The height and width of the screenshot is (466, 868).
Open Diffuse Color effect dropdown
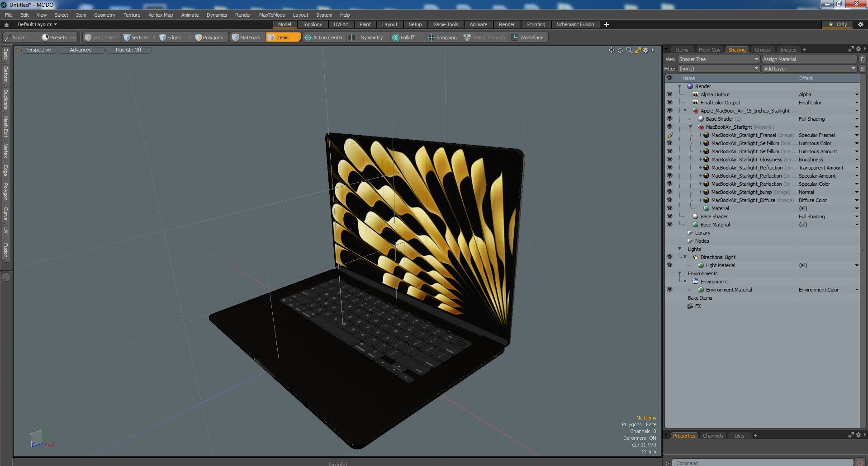tap(857, 200)
